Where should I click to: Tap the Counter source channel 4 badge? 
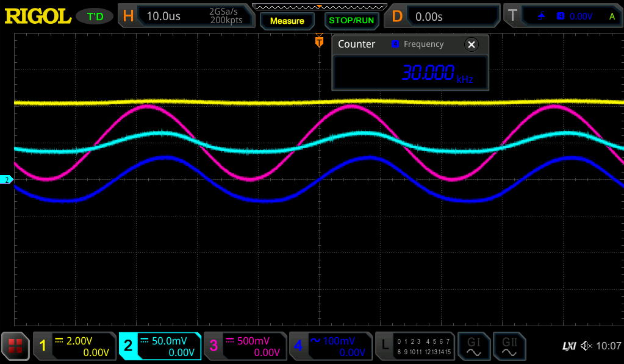395,44
